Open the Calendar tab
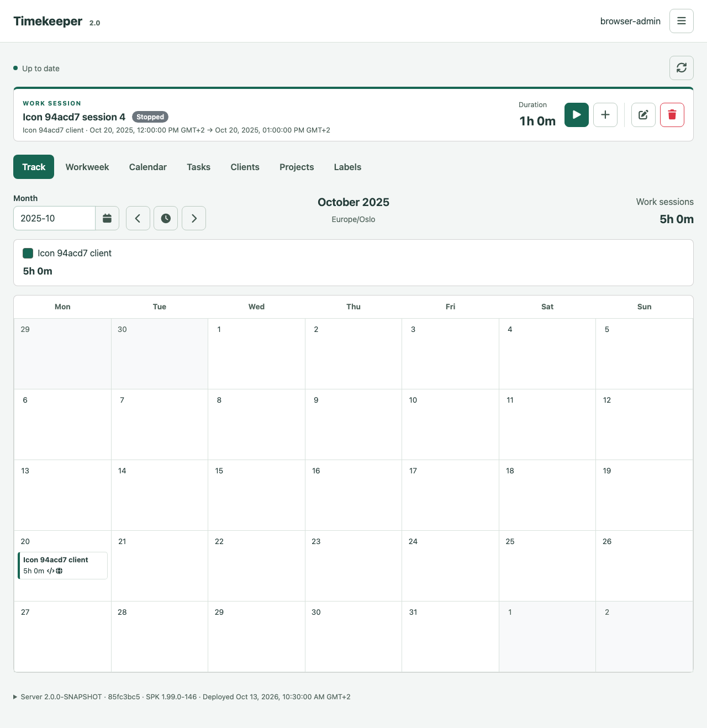707x728 pixels. [148, 167]
